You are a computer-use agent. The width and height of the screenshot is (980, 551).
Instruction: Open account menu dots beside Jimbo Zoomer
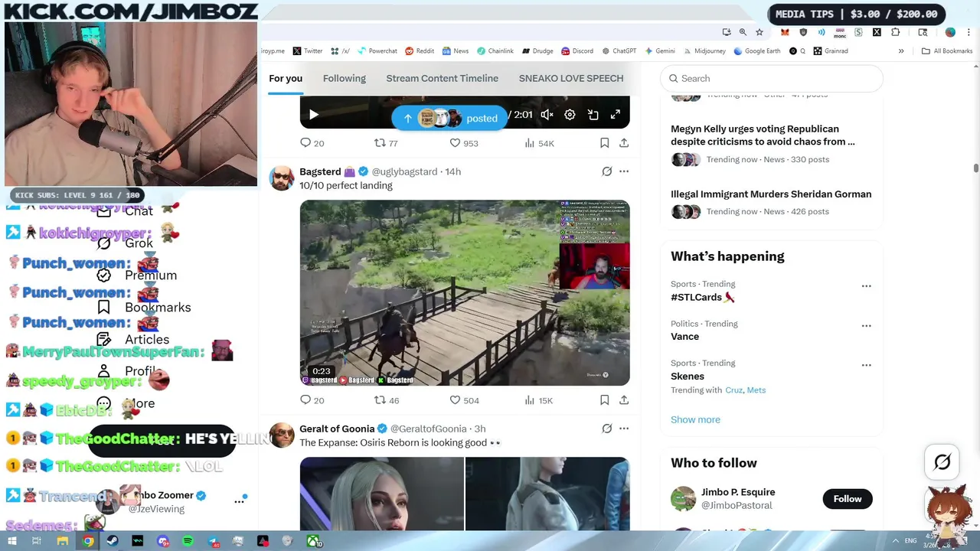pyautogui.click(x=240, y=501)
